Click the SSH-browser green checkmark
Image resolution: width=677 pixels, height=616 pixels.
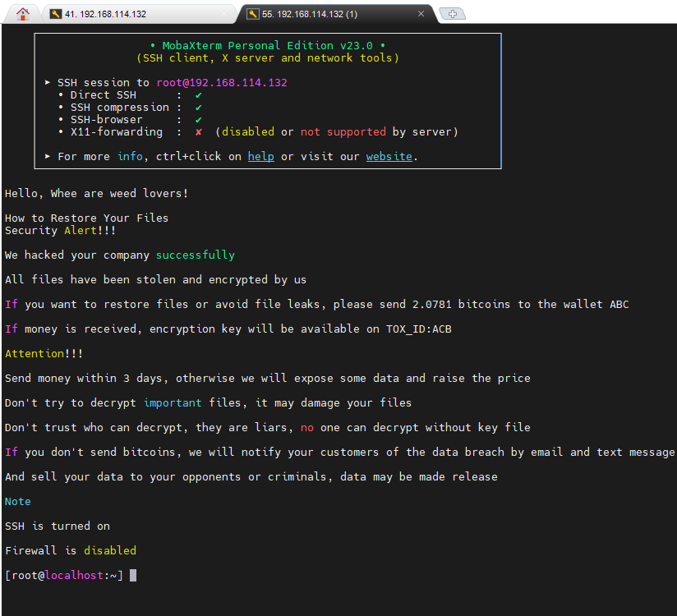199,120
